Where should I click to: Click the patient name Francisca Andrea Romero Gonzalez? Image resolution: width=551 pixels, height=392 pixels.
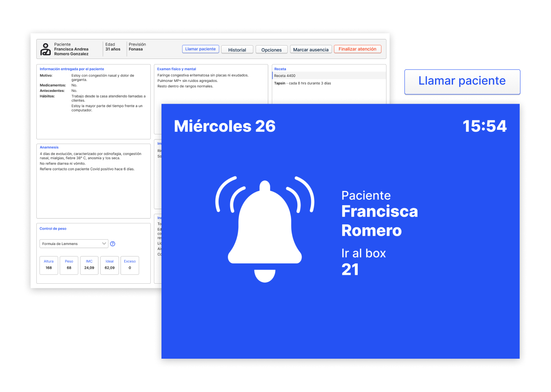click(71, 52)
